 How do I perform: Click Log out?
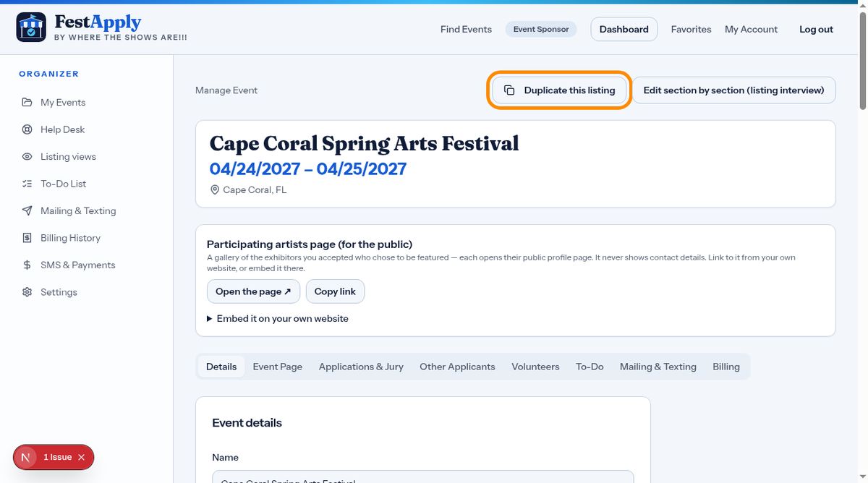pyautogui.click(x=816, y=30)
